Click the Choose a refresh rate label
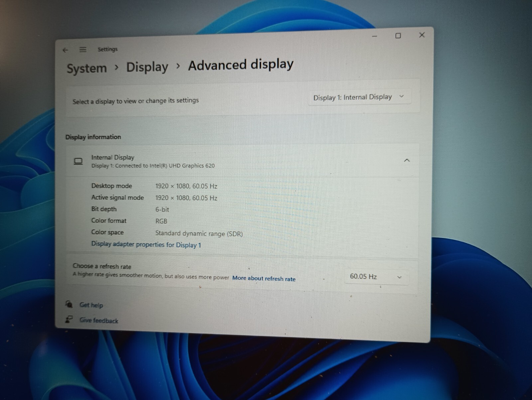Viewport: 532px width, 400px height. (x=102, y=266)
